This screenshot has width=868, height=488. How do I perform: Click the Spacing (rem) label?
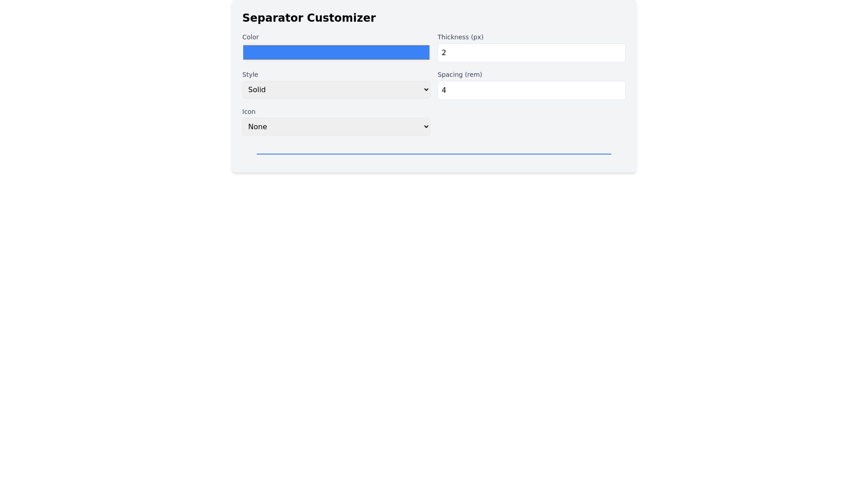click(460, 75)
